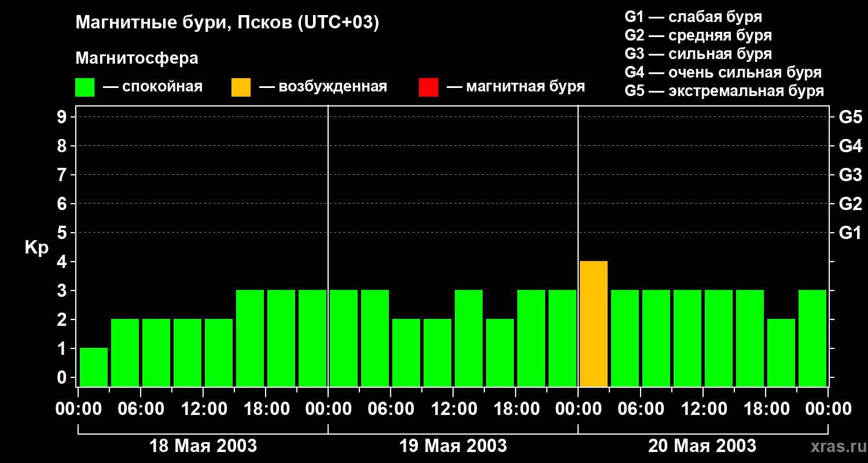
Task: Open the xras.ru watermark link
Action: tap(835, 446)
